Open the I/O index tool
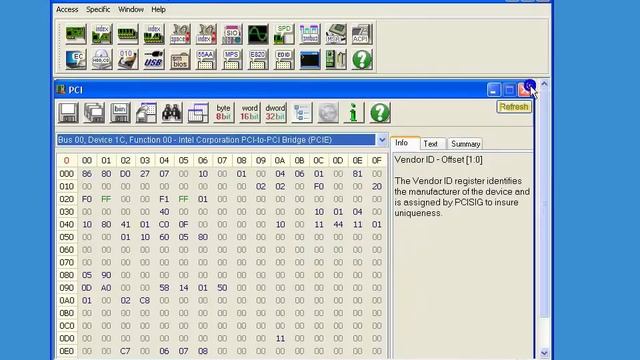640x360 pixels. [206, 34]
